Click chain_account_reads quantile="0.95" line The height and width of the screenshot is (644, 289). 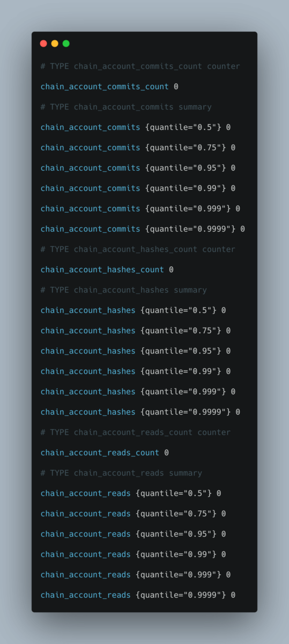click(x=133, y=534)
